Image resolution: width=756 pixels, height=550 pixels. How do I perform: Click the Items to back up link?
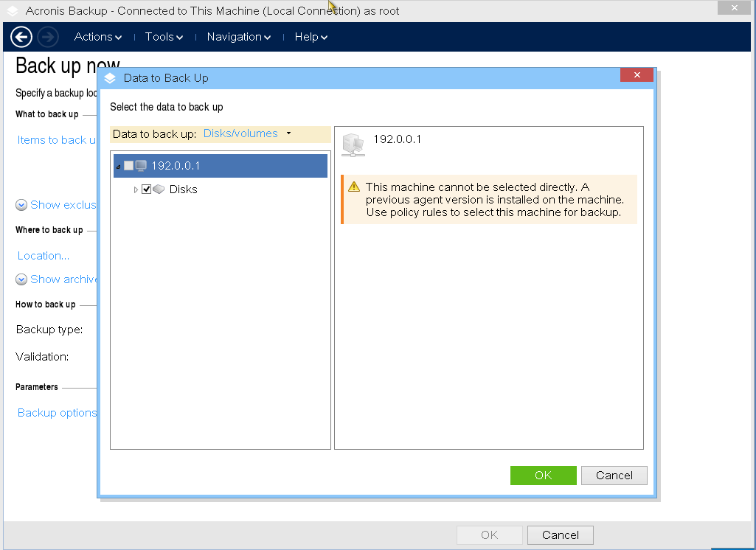(56, 140)
